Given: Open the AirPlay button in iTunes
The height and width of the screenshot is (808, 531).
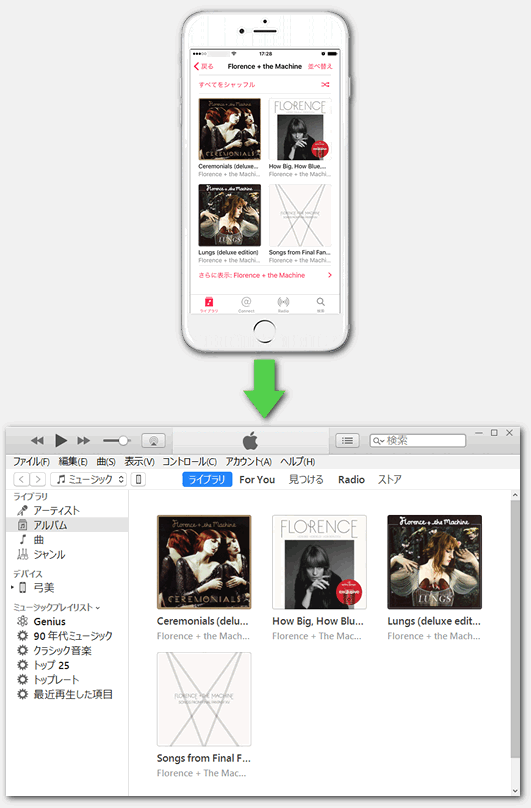Looking at the screenshot, I should pos(153,441).
